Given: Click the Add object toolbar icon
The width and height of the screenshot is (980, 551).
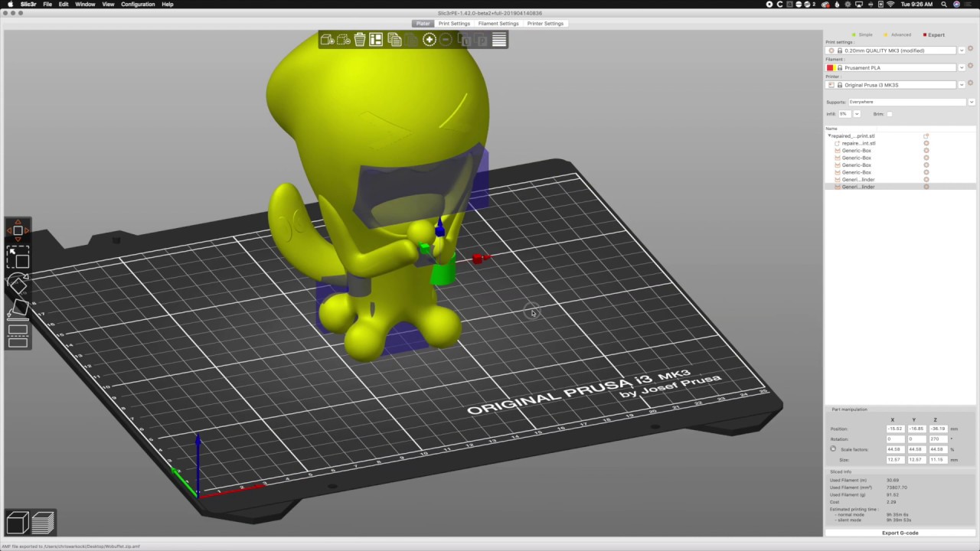Looking at the screenshot, I should [x=327, y=39].
